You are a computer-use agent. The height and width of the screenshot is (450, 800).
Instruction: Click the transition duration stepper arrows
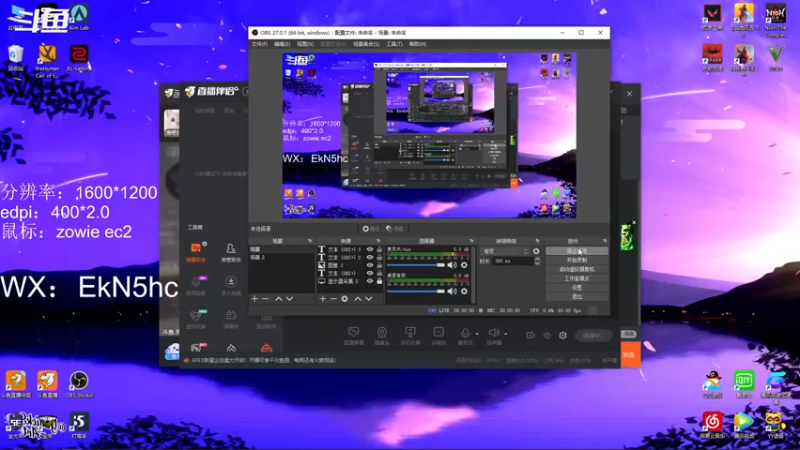537,261
